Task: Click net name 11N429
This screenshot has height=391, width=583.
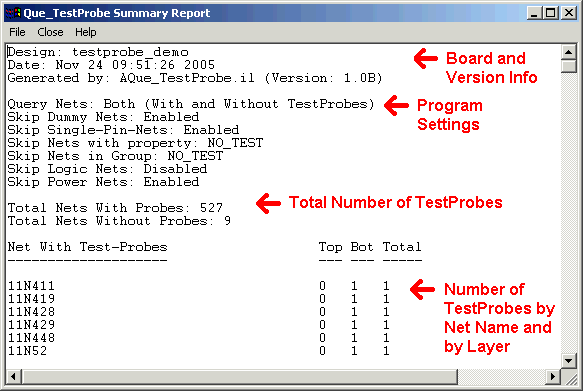Action: 32,325
